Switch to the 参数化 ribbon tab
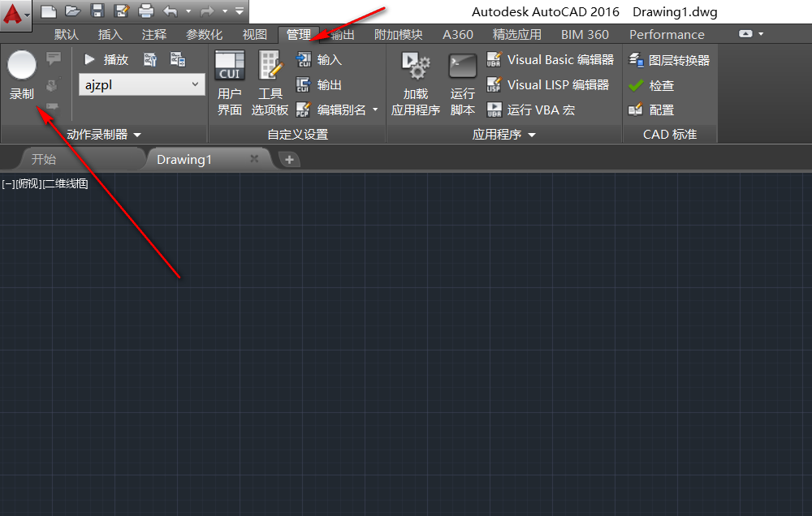This screenshot has width=812, height=516. [204, 35]
